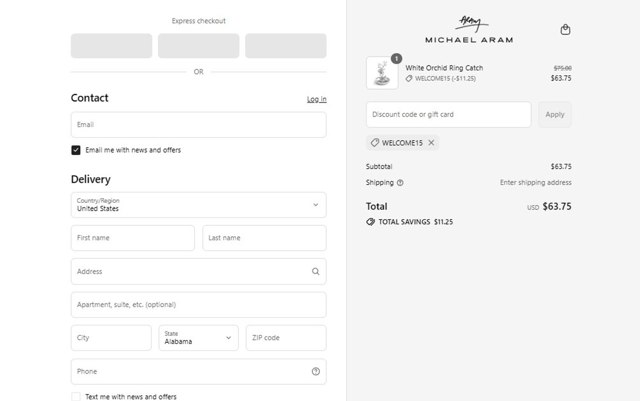
Task: Open the State dropdown showing Alabama
Action: [198, 338]
